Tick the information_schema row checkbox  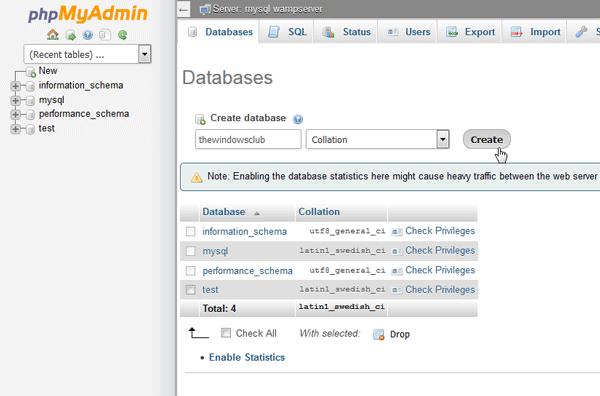tap(191, 231)
